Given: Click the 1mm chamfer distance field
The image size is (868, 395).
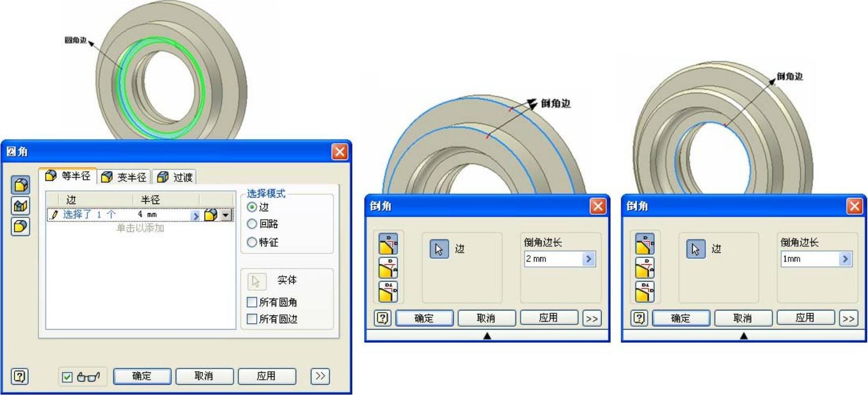Looking at the screenshot, I should tap(810, 259).
